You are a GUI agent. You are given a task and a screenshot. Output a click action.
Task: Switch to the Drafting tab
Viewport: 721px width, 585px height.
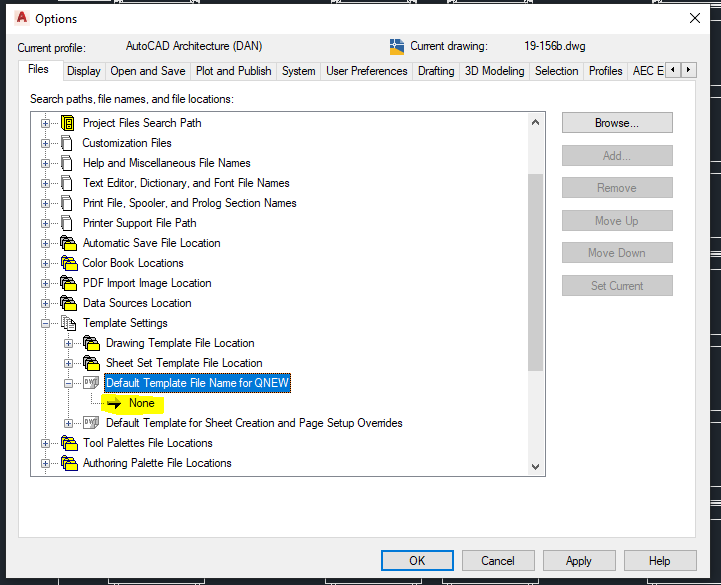tap(436, 71)
